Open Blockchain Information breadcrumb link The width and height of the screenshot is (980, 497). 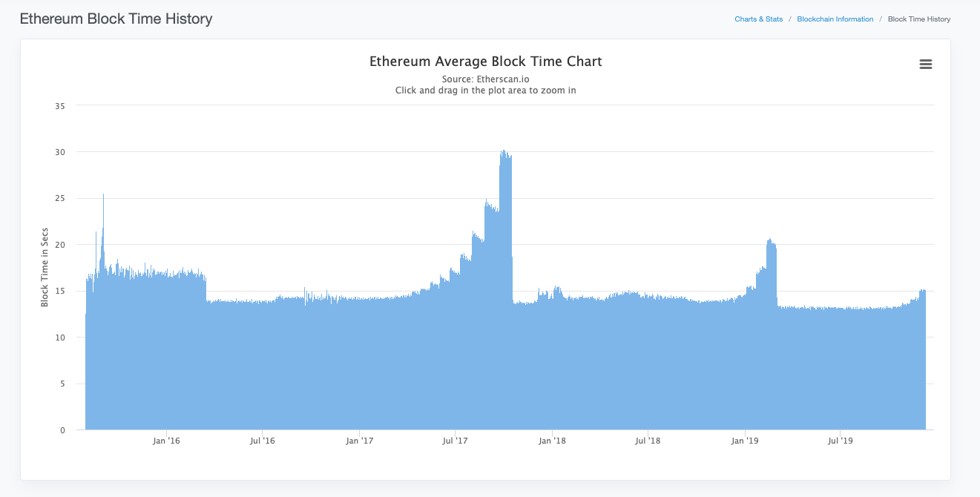(835, 19)
